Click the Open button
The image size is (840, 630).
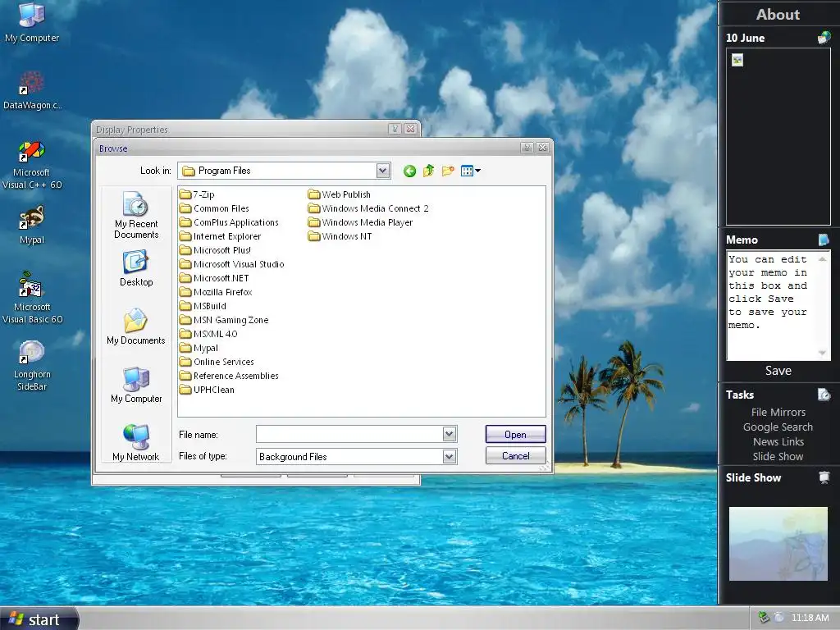click(x=515, y=435)
